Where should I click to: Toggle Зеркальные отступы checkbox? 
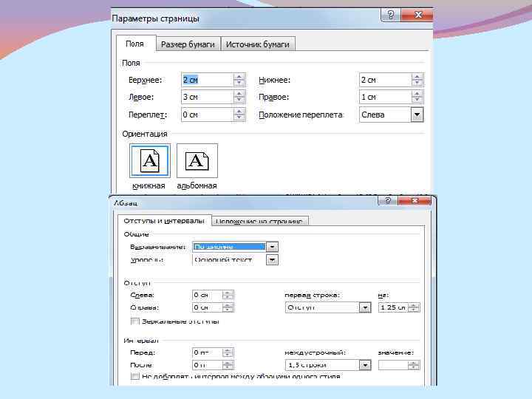(x=135, y=321)
